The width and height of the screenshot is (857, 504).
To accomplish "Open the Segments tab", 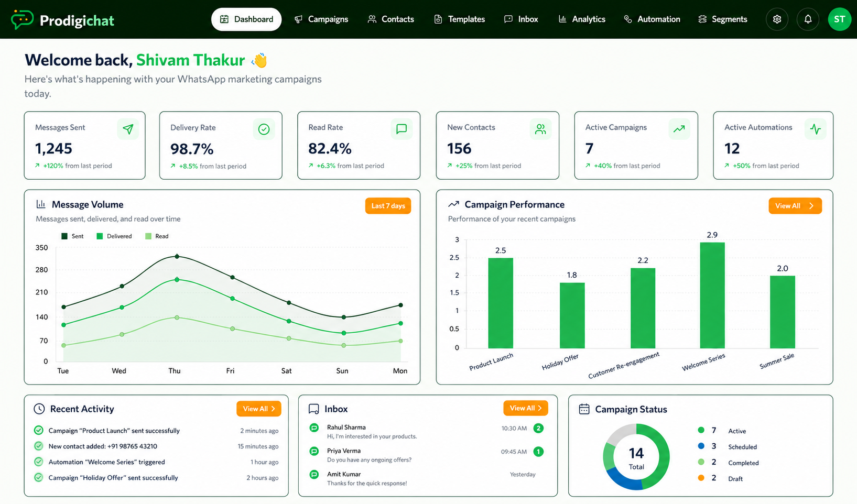I will [723, 19].
